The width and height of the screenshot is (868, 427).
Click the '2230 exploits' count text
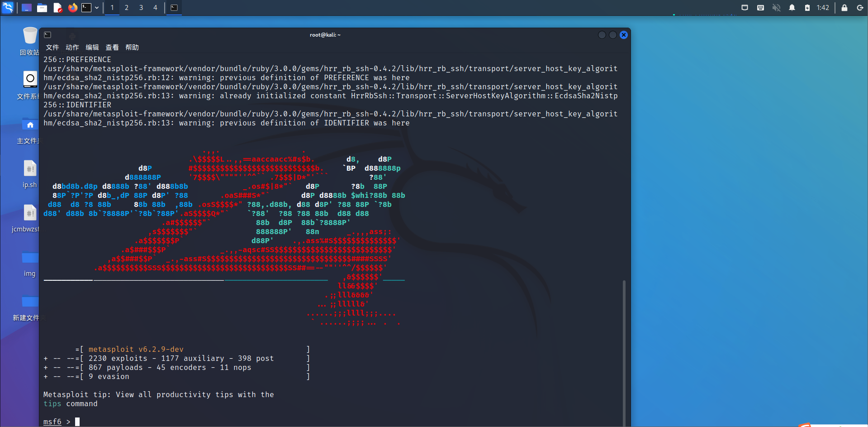(118, 358)
